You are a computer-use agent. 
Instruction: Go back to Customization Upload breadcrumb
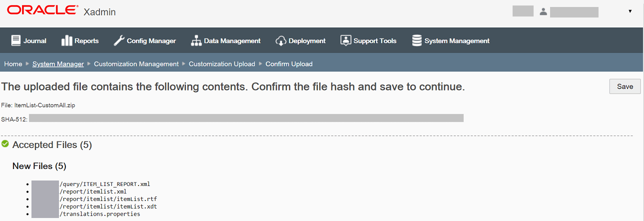[x=222, y=64]
